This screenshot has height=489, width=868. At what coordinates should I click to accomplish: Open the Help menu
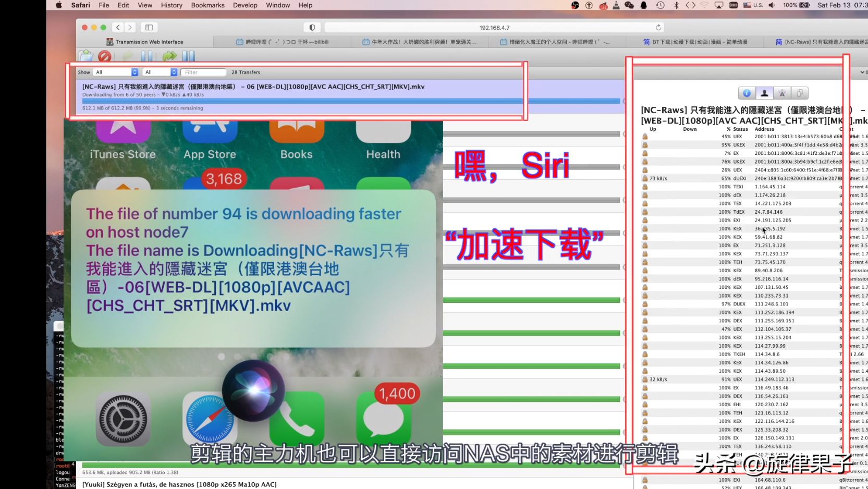[x=305, y=5]
